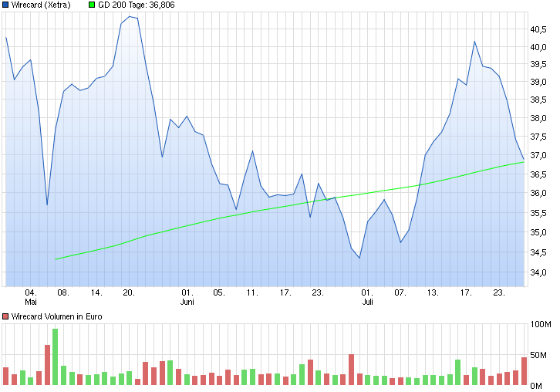
Task: Click the 40,0 price axis label
Action: pyautogui.click(x=538, y=47)
